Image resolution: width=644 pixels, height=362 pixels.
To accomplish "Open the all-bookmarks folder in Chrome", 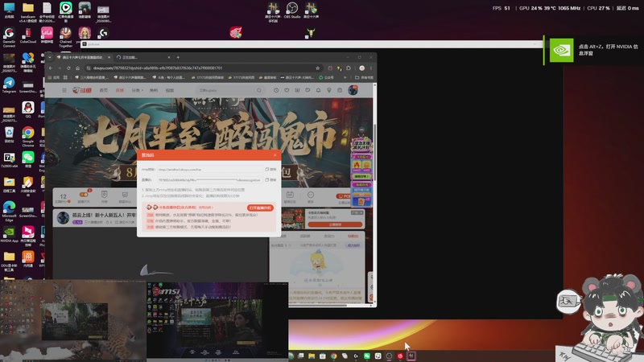I will click(x=365, y=77).
